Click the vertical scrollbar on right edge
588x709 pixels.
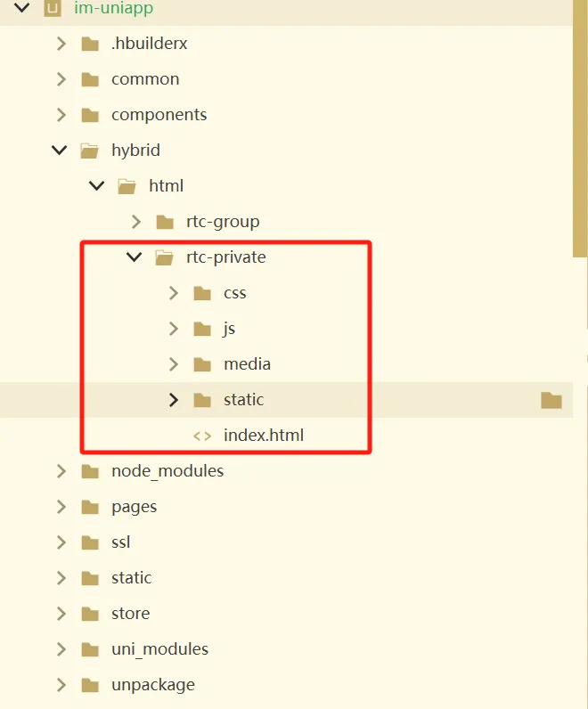tap(580, 134)
